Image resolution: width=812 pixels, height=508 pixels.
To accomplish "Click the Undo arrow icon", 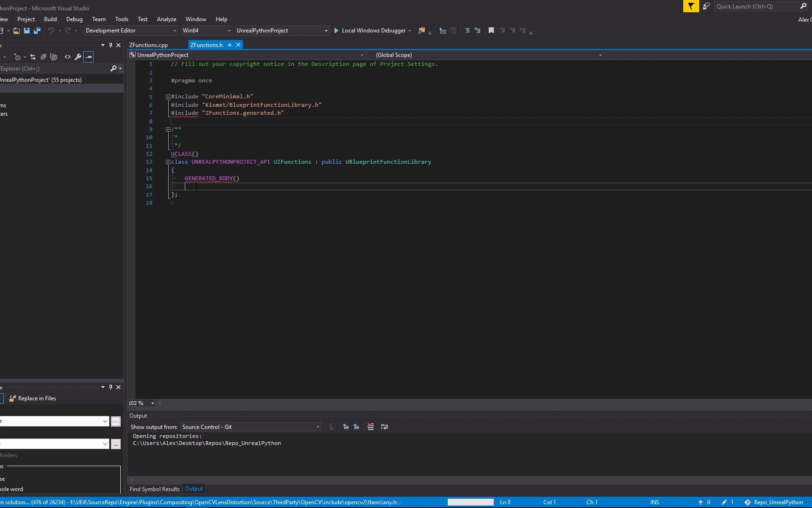I will pyautogui.click(x=51, y=31).
